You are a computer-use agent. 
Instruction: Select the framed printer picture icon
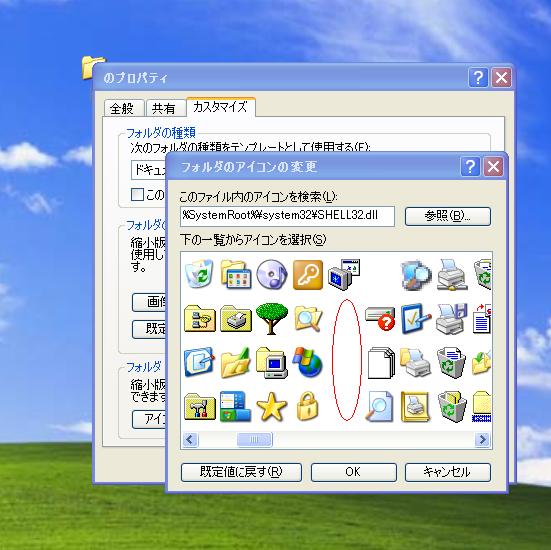416,407
